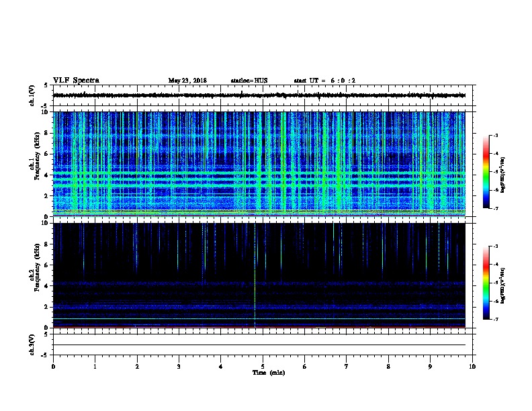
Task: Click the 'VLF Spectra' title text
Action: tap(76, 81)
